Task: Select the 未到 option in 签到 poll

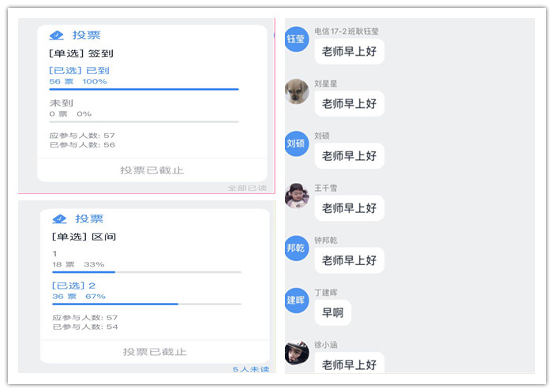Action: [62, 103]
